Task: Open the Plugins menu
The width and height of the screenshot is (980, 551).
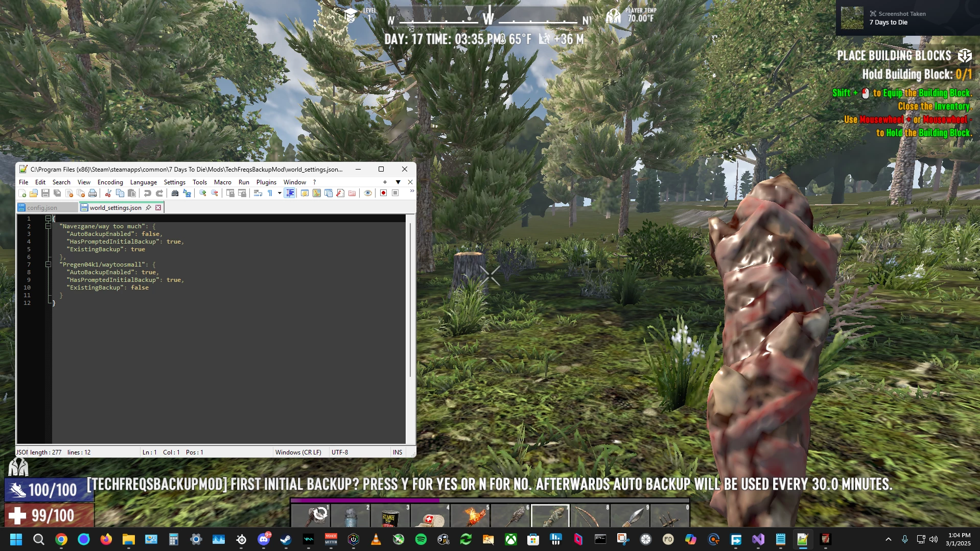Action: pos(266,182)
